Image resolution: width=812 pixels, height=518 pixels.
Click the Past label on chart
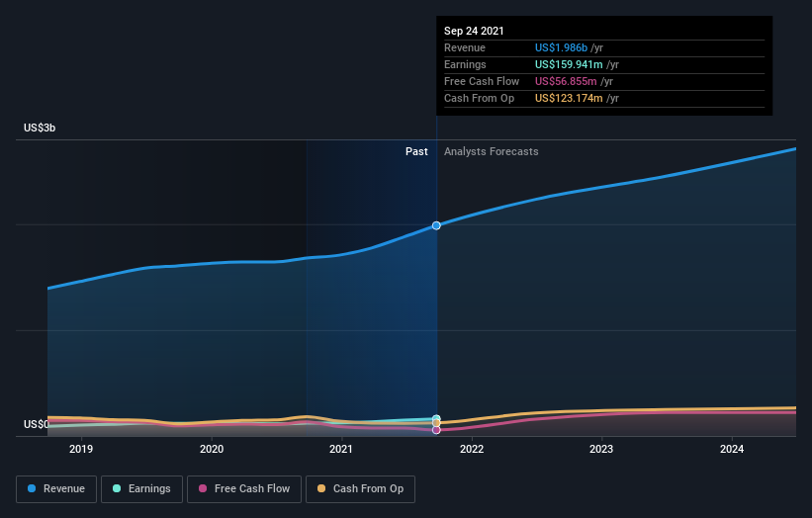coord(416,151)
